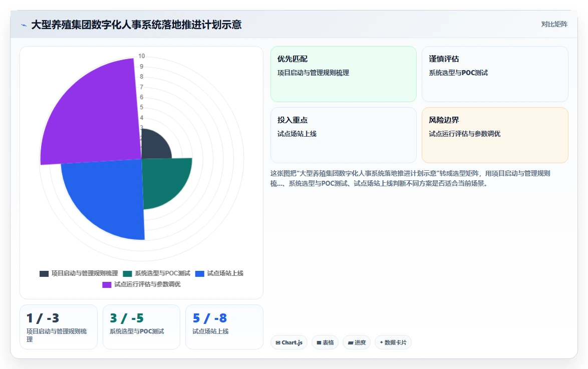Click the main title 大型养殖集团数字化人事系统落地推进计划示意
The height and width of the screenshot is (369, 588).
click(x=136, y=25)
